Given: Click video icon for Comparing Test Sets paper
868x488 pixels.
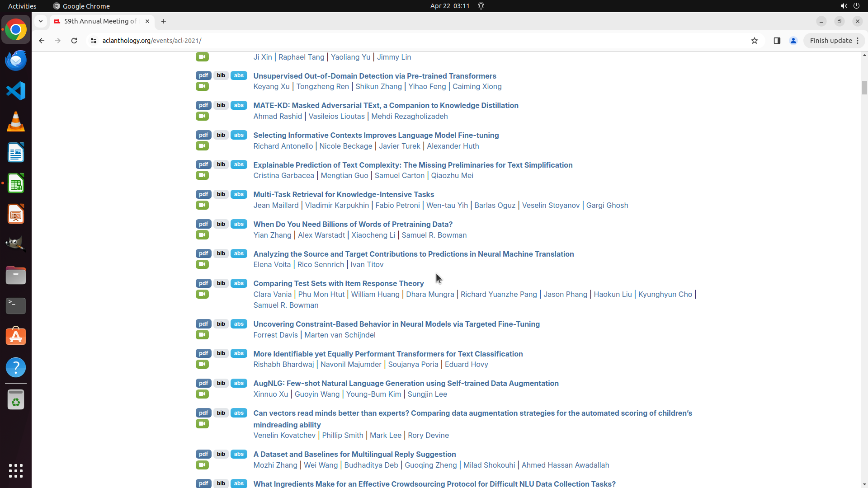Looking at the screenshot, I should pos(202,295).
